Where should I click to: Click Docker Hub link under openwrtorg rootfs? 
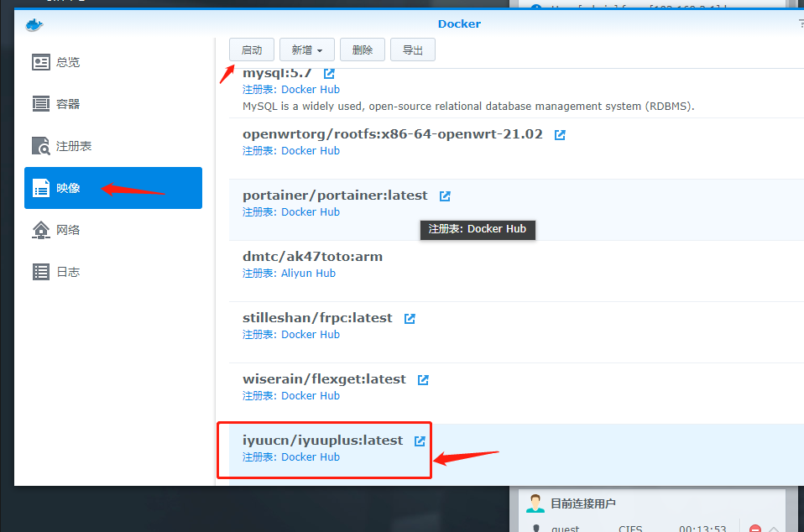(311, 151)
